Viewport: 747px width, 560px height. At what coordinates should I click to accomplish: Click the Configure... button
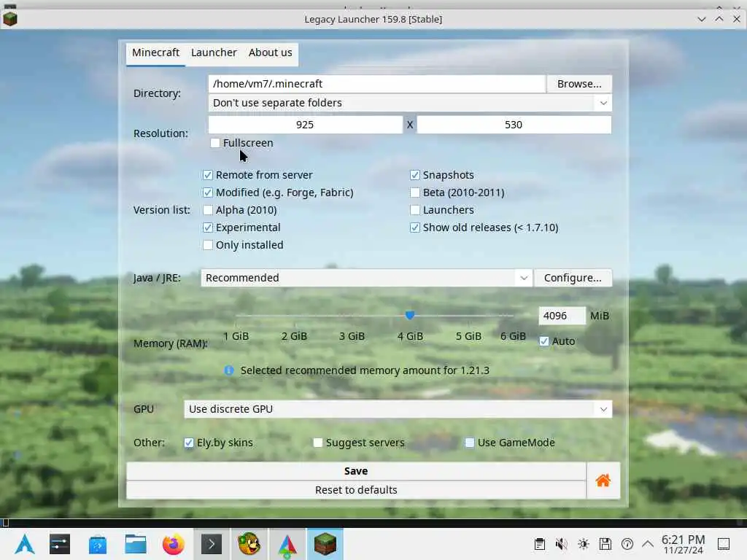coord(573,278)
